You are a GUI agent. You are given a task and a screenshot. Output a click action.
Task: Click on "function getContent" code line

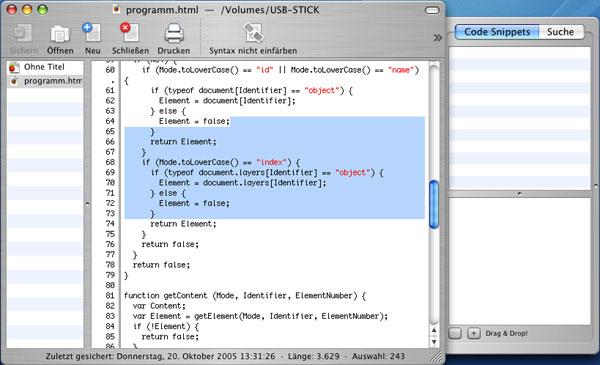[245, 296]
